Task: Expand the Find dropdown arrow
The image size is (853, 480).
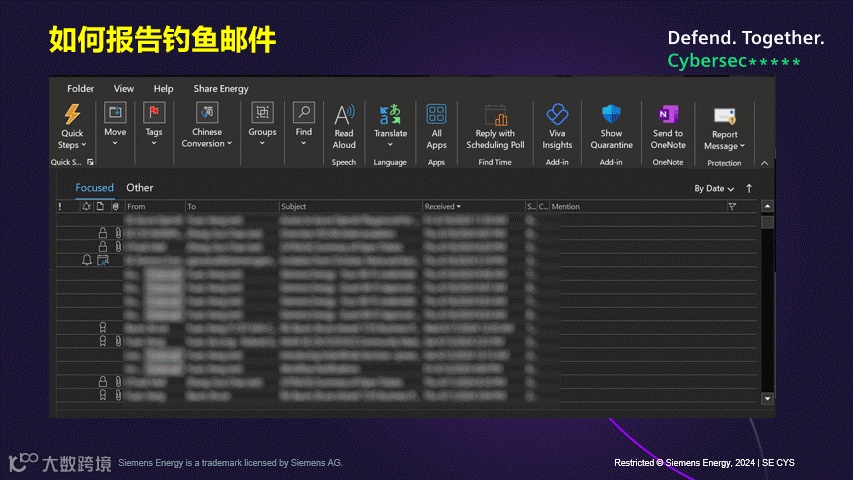Action: [304, 143]
